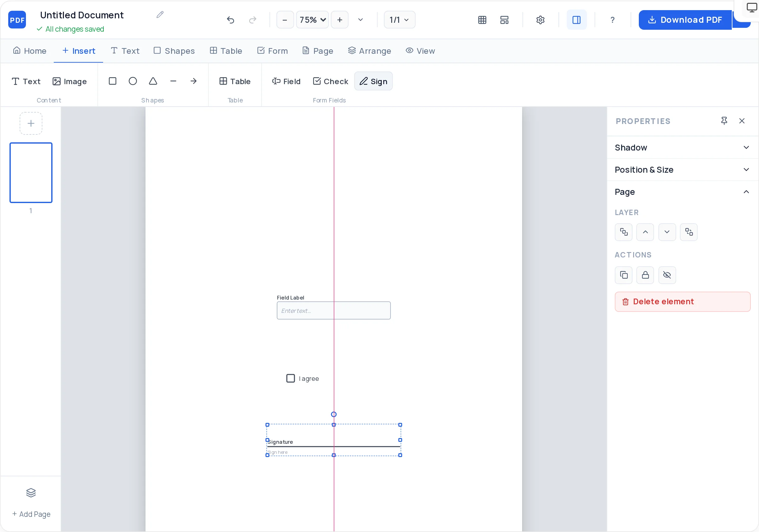Zoom out with the minus button

pyautogui.click(x=285, y=20)
